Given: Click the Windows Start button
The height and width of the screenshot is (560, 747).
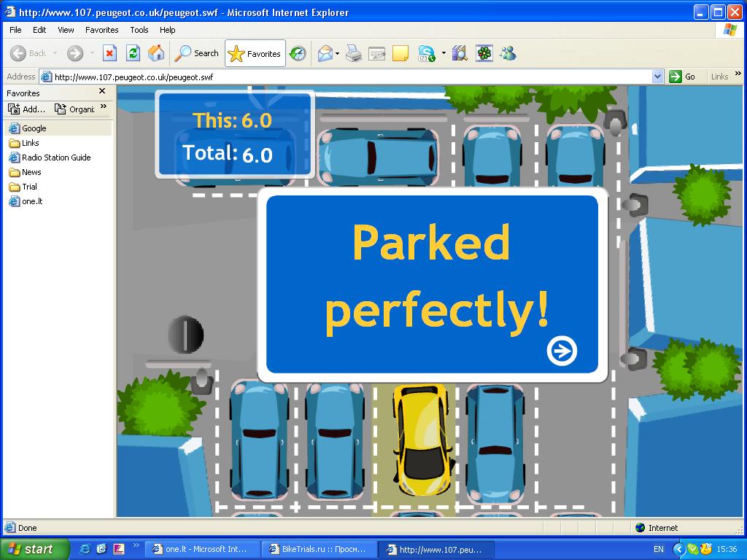Looking at the screenshot, I should 35,549.
